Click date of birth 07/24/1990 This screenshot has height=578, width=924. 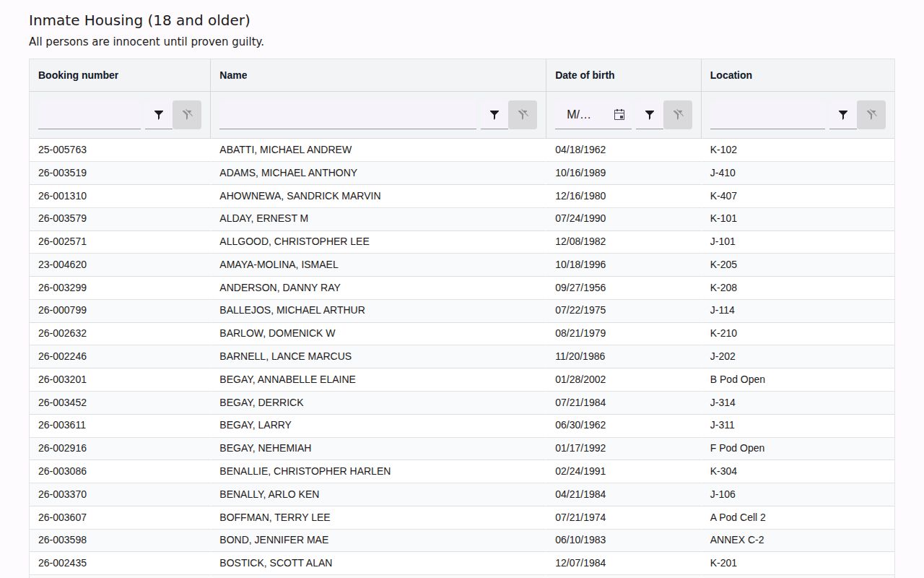click(580, 218)
